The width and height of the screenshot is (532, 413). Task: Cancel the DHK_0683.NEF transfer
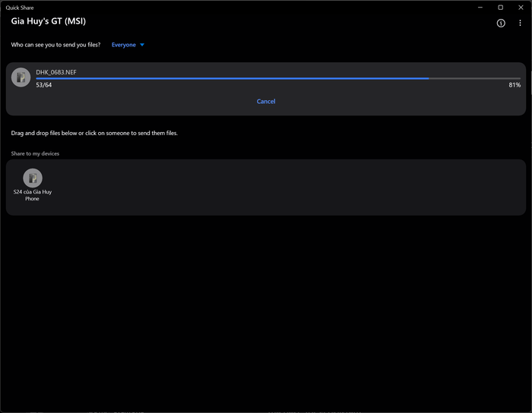tap(266, 101)
